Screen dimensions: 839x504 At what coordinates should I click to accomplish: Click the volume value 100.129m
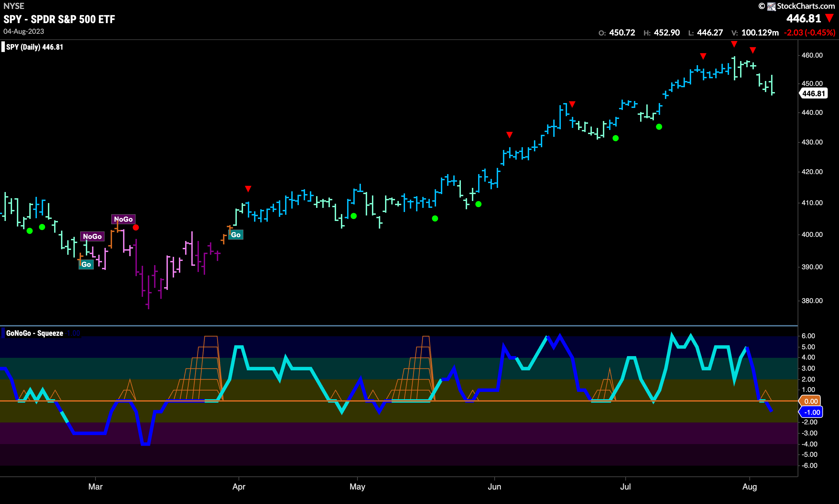760,33
